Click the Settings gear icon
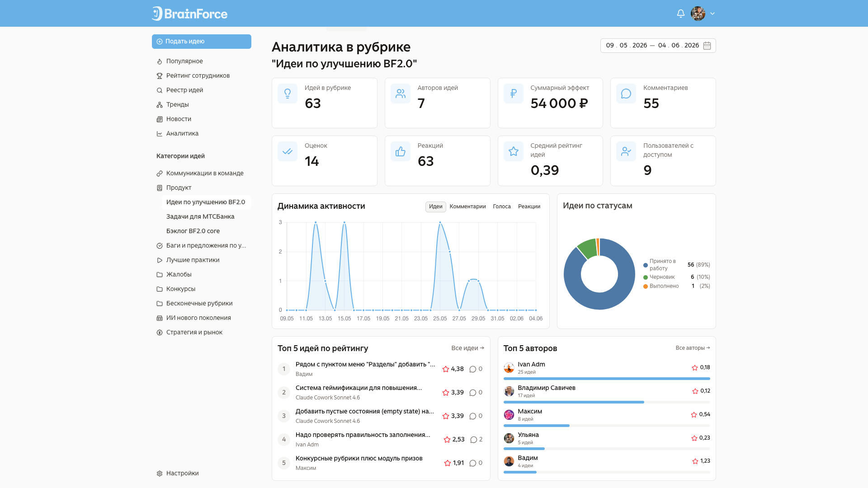Viewport: 868px width, 488px height. click(x=160, y=474)
